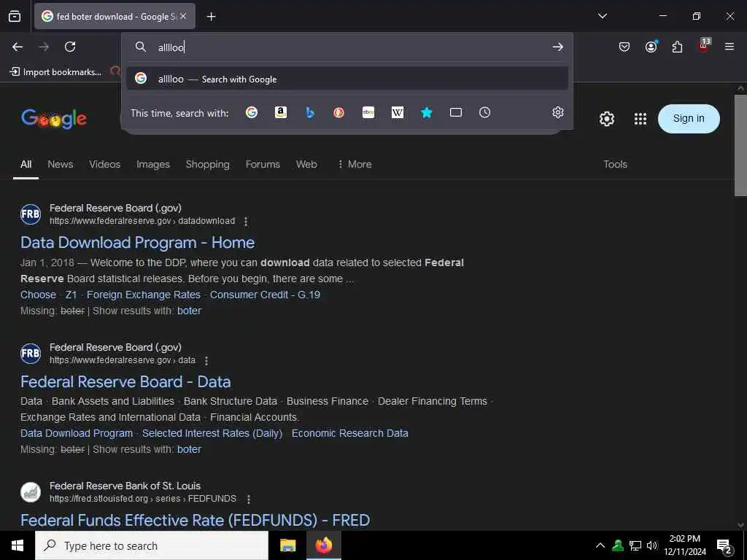Select the All results tab
This screenshot has width=747, height=560.
point(26,164)
